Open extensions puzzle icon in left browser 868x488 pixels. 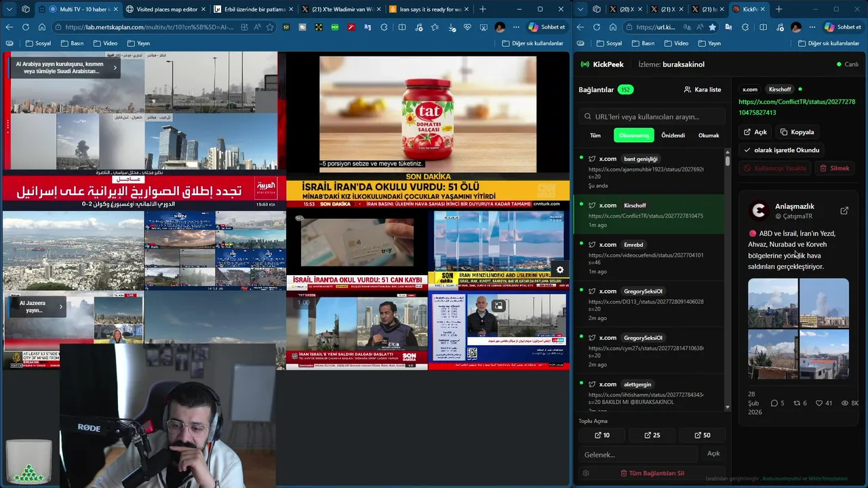384,27
